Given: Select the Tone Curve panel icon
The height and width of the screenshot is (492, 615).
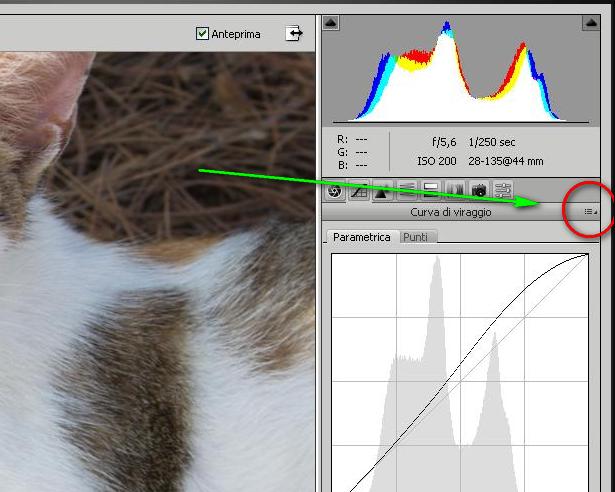Looking at the screenshot, I should click(x=358, y=190).
